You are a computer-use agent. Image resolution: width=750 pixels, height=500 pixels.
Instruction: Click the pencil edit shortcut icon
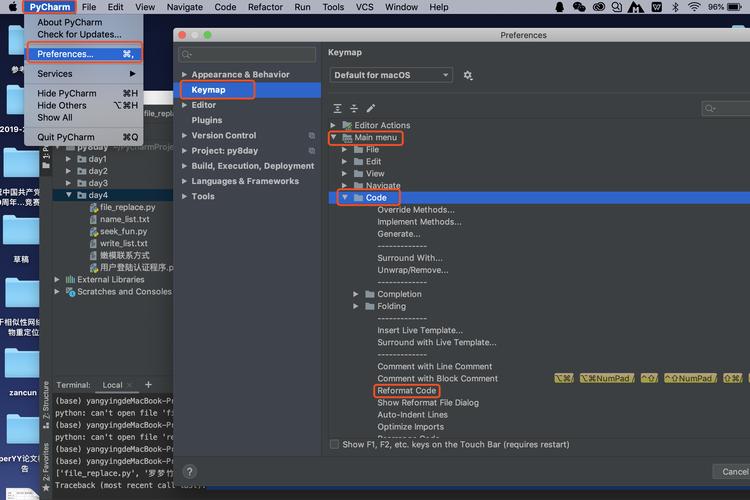coord(371,109)
